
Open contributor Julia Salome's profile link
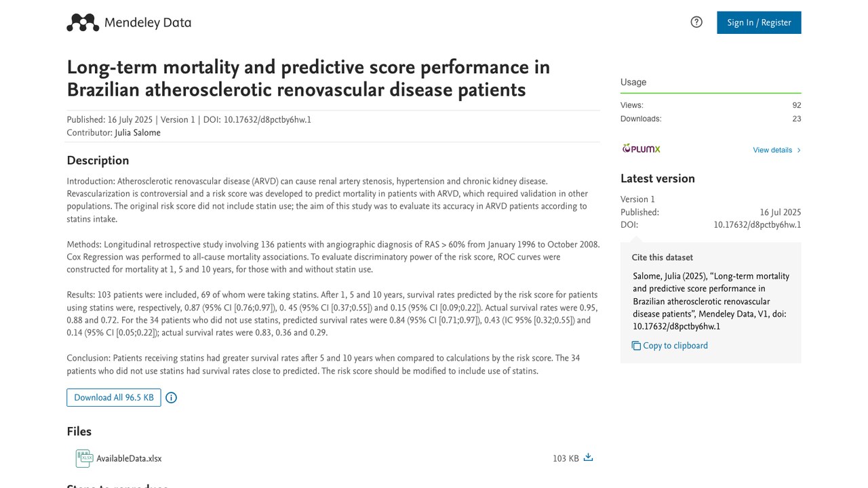click(138, 133)
